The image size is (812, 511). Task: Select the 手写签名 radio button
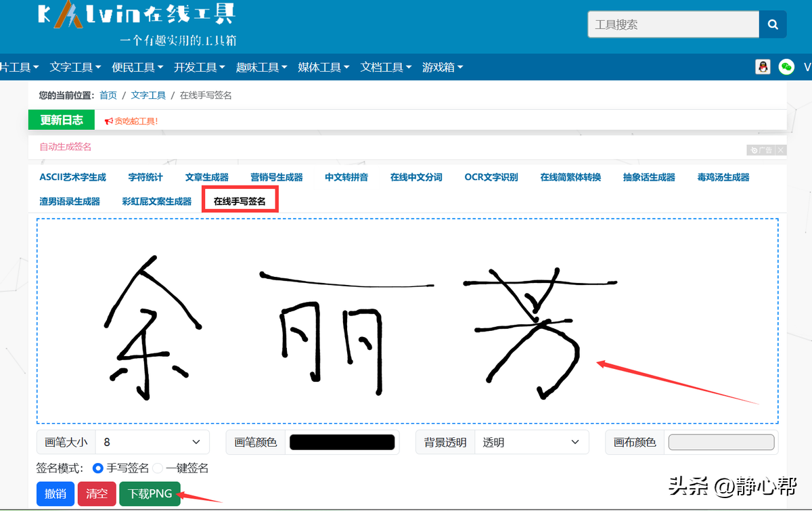[97, 468]
